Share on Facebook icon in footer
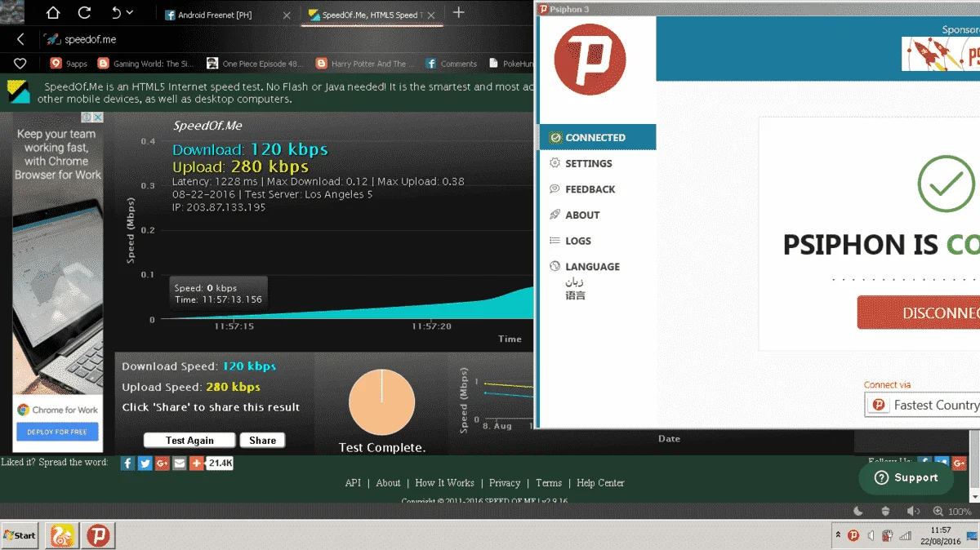This screenshot has width=980, height=550. 127,464
